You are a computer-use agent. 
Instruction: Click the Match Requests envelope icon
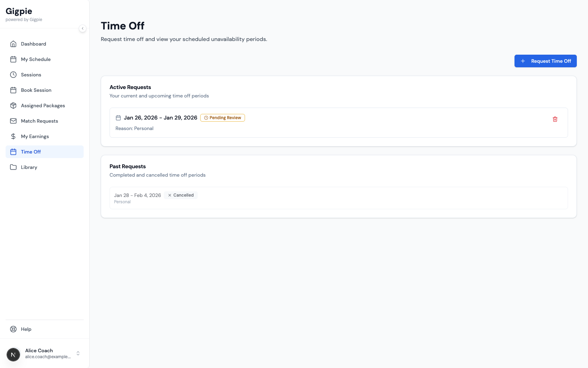coord(13,121)
